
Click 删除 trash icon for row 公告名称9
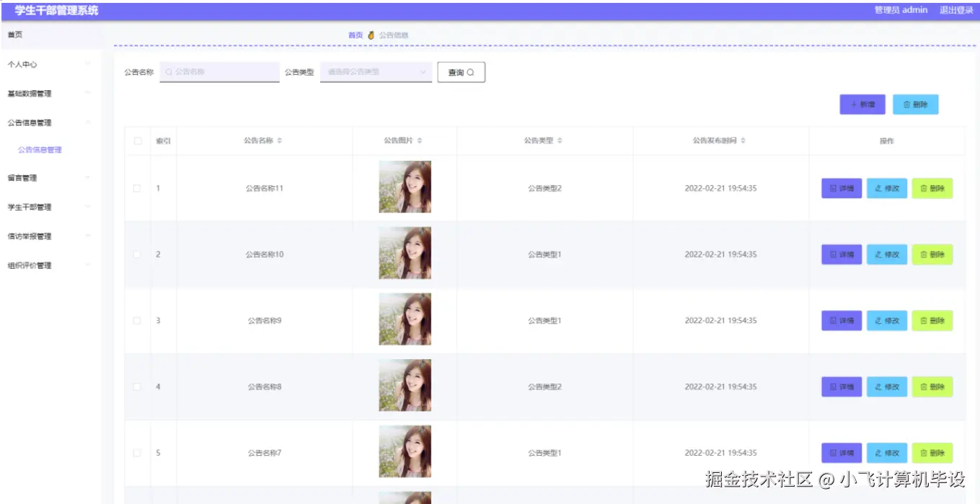[x=924, y=321]
